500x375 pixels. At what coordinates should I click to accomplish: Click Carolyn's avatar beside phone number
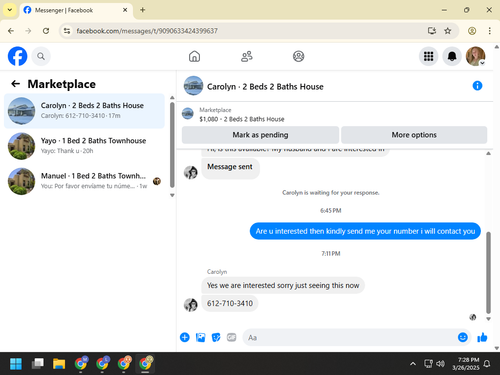[x=191, y=305]
